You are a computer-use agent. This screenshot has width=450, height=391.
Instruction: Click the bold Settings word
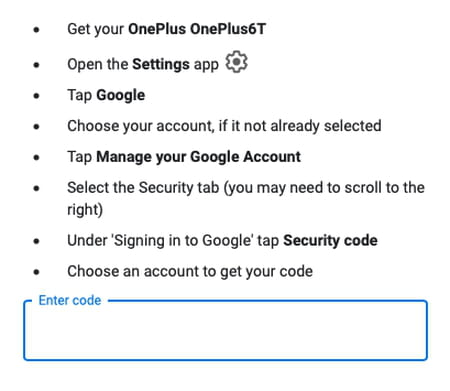tap(161, 64)
